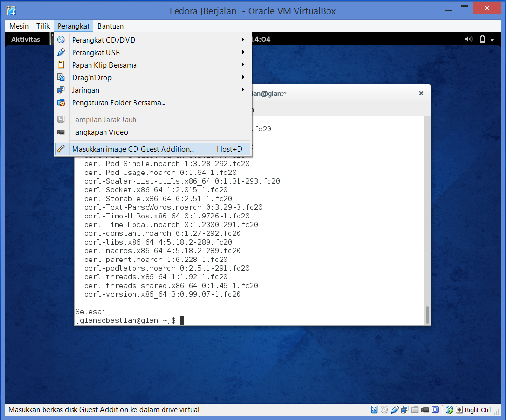Open Perangkat USB submenu
Viewport: 506px width, 420px height.
[x=153, y=52]
